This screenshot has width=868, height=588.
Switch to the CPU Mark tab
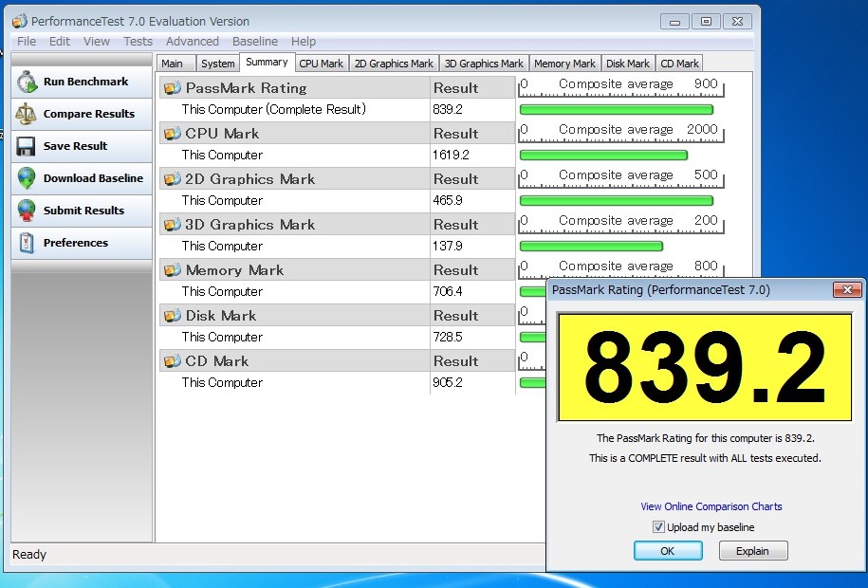[321, 64]
